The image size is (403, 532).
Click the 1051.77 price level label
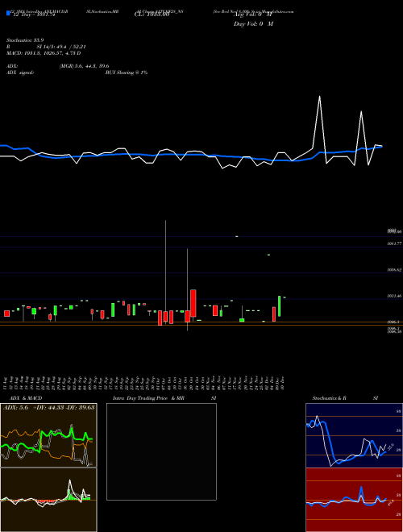pos(395,243)
